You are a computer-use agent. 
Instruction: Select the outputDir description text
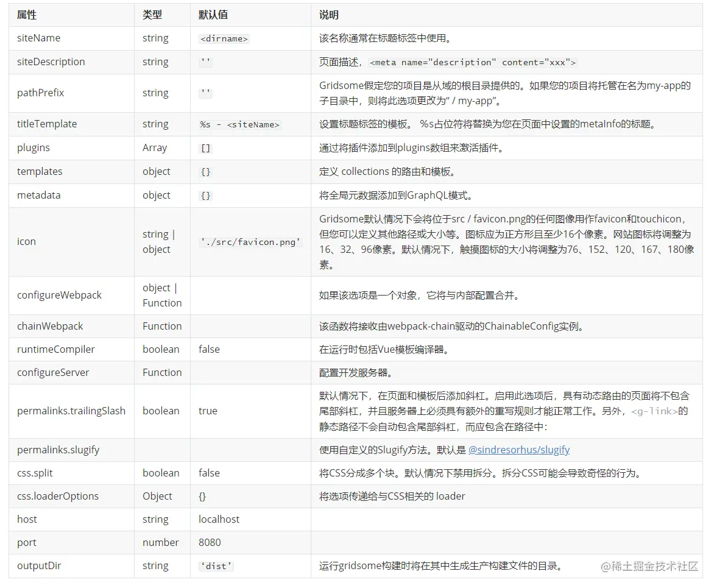[x=442, y=565]
